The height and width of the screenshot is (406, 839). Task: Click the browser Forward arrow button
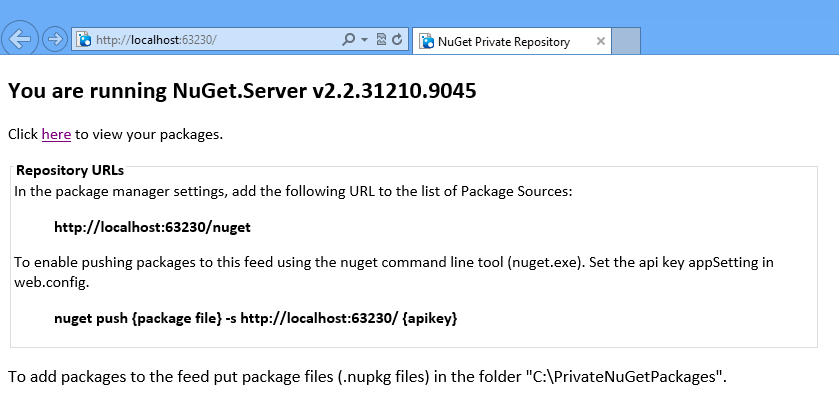click(55, 41)
